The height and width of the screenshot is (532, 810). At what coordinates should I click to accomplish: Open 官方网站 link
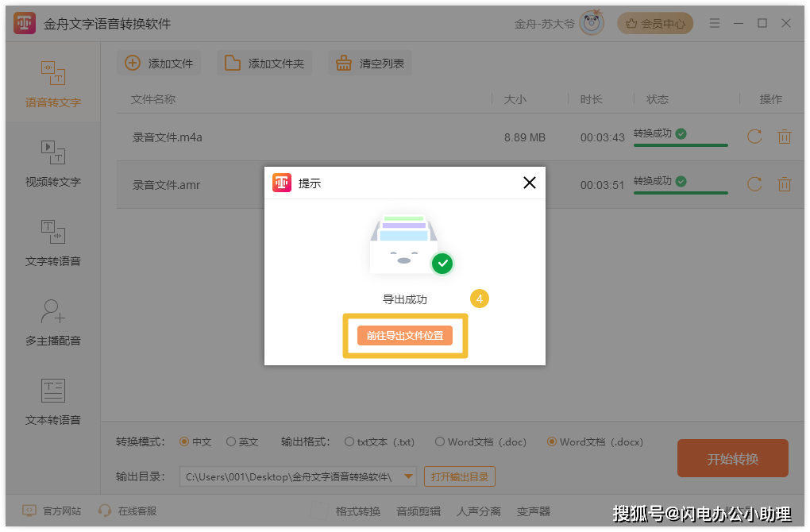(52, 511)
